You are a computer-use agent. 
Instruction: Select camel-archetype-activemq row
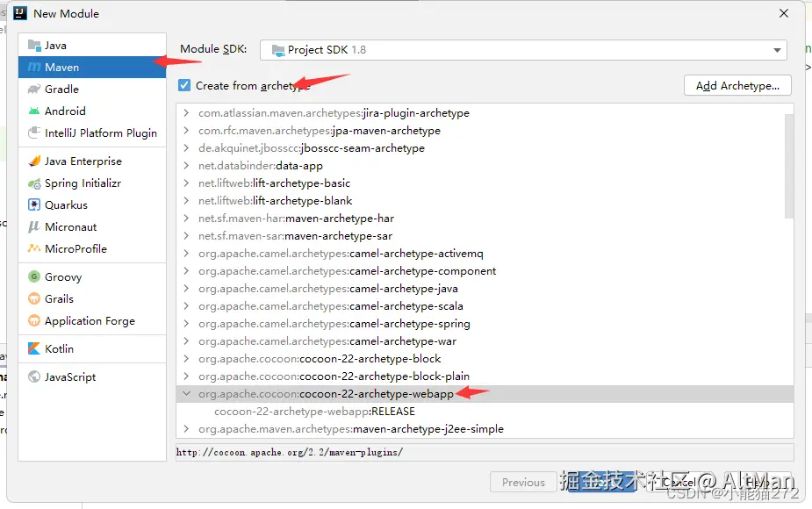(485, 254)
